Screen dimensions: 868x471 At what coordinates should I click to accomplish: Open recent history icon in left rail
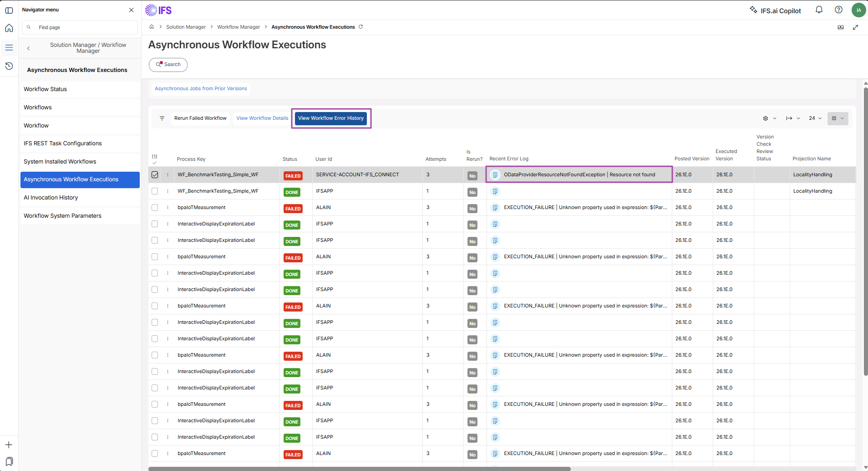point(9,66)
